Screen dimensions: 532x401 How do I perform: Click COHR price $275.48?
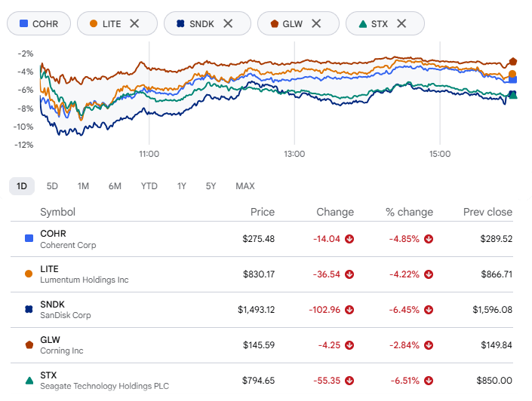(x=259, y=239)
